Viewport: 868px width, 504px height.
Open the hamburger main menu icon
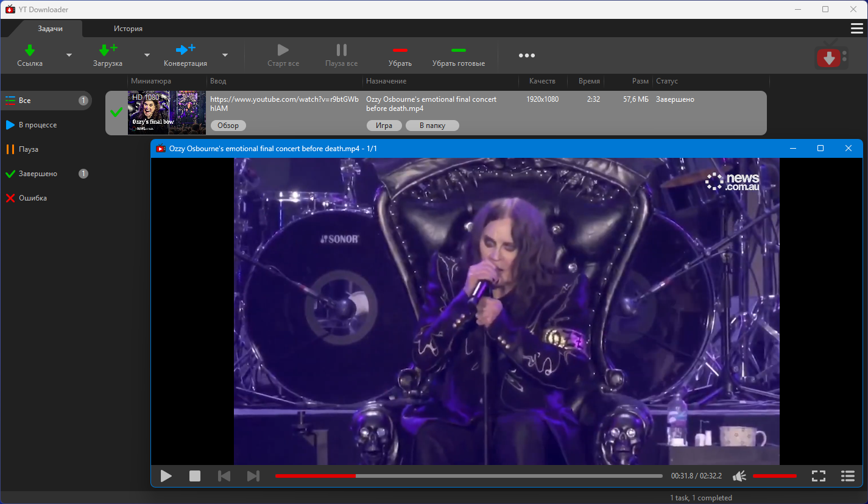pyautogui.click(x=856, y=29)
